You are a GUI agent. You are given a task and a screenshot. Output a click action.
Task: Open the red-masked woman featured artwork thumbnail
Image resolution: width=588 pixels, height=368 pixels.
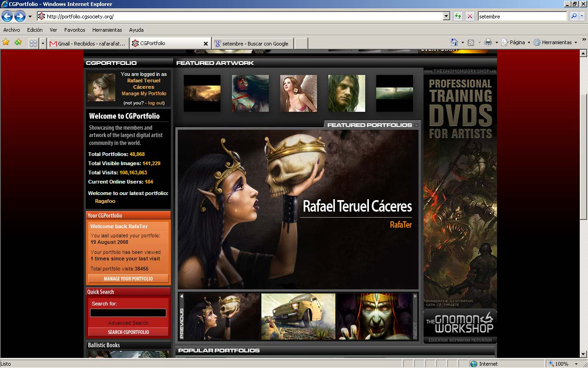click(250, 93)
